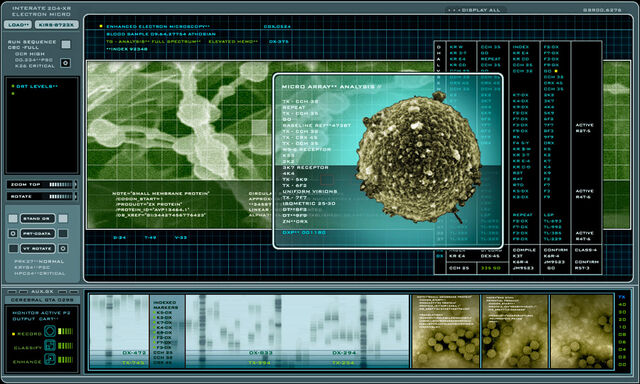Viewport: 640px width, 384px height.
Task: Click round icon beside K26 Critical
Action: pyautogui.click(x=65, y=63)
